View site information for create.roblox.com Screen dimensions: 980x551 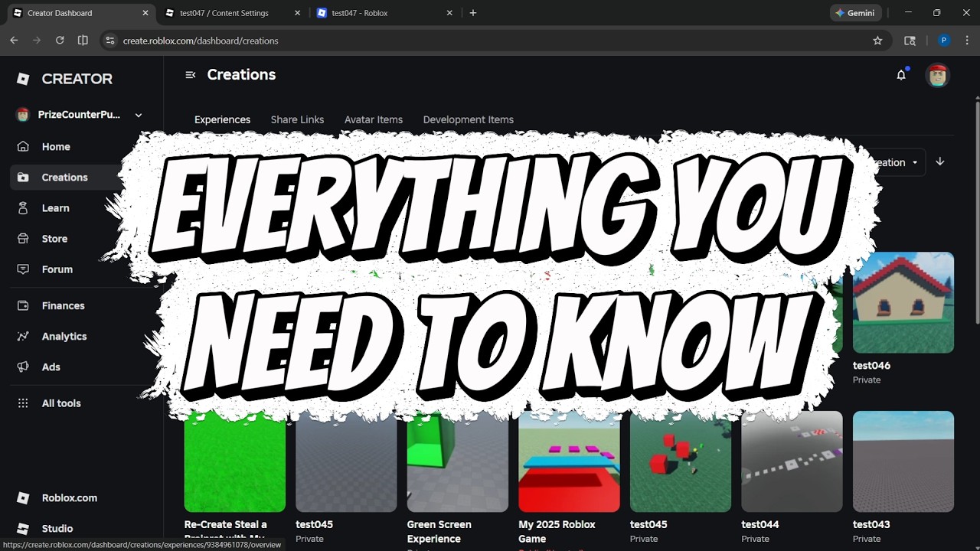point(110,41)
